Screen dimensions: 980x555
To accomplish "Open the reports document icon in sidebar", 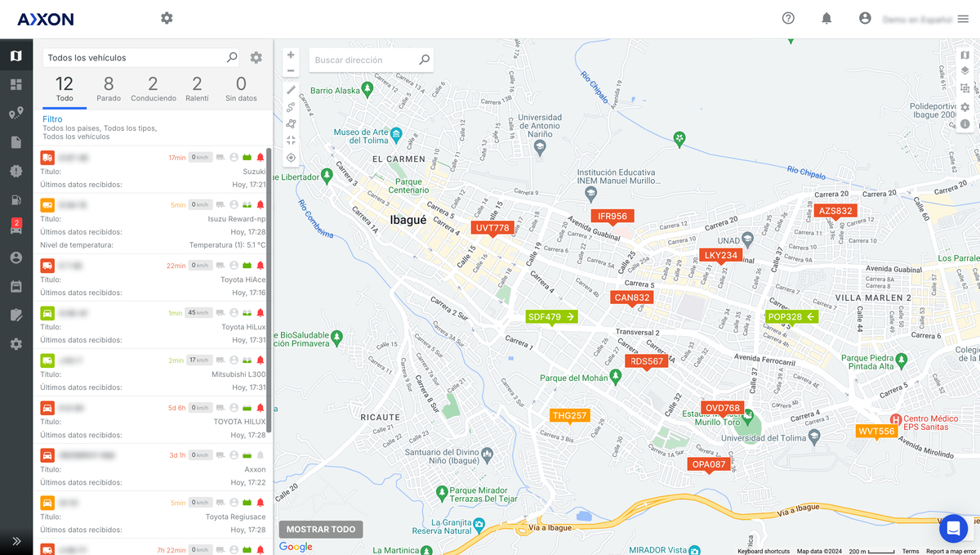I will pyautogui.click(x=16, y=142).
